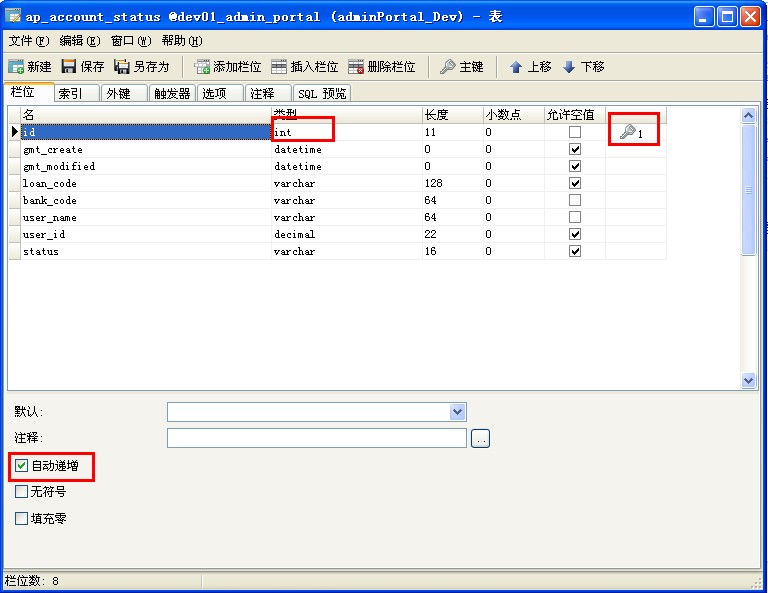Select the 栏位 (Fields) tab
The height and width of the screenshot is (593, 768).
(x=28, y=92)
